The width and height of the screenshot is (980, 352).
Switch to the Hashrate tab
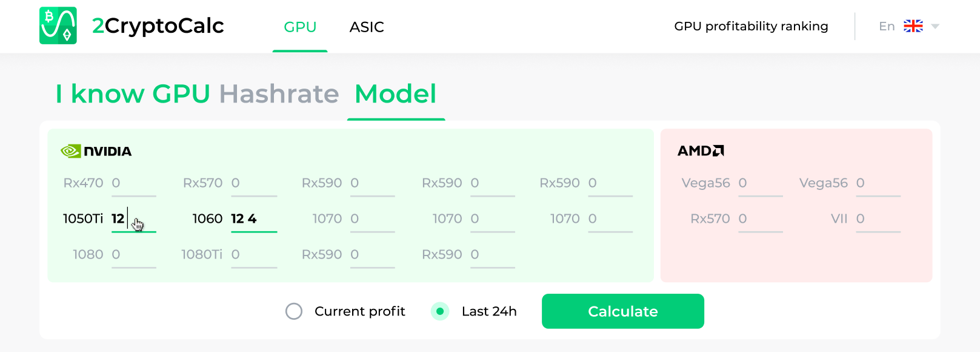279,94
